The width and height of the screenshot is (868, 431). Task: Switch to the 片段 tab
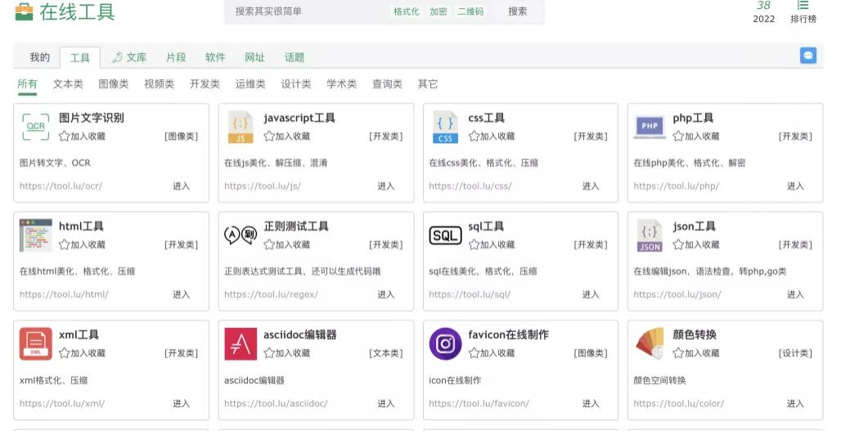(176, 57)
